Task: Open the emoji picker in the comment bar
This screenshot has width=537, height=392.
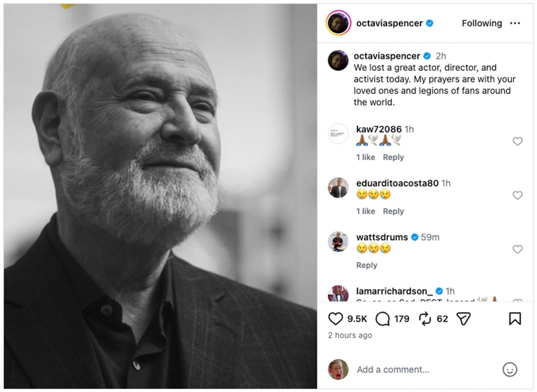Action: [x=509, y=371]
